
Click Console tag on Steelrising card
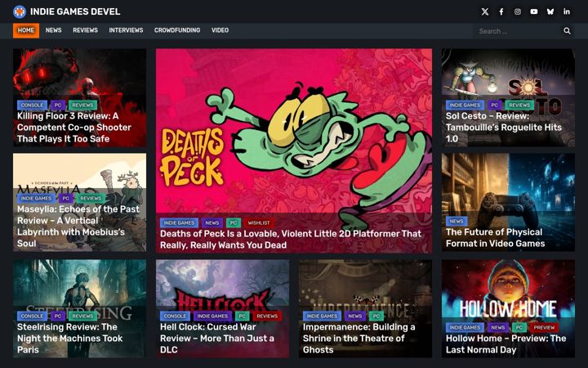coord(32,316)
